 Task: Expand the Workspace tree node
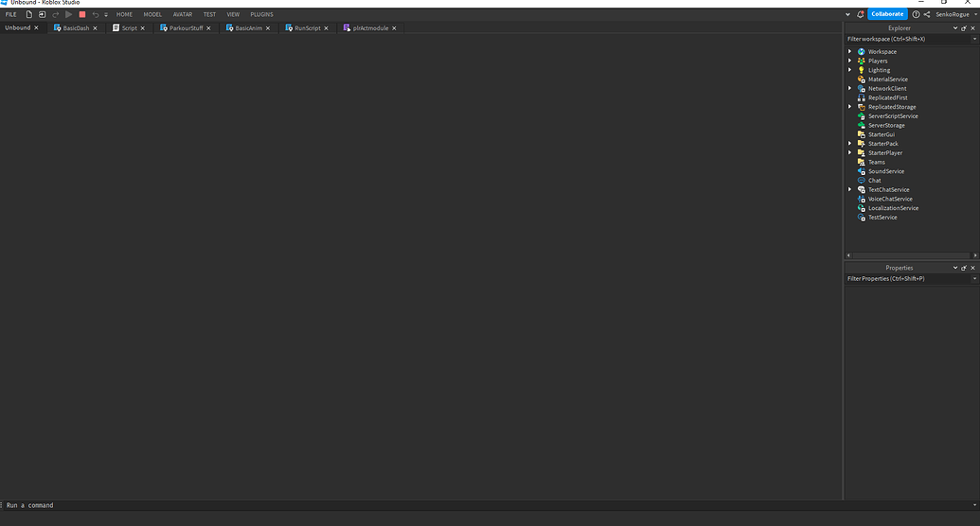coord(849,51)
